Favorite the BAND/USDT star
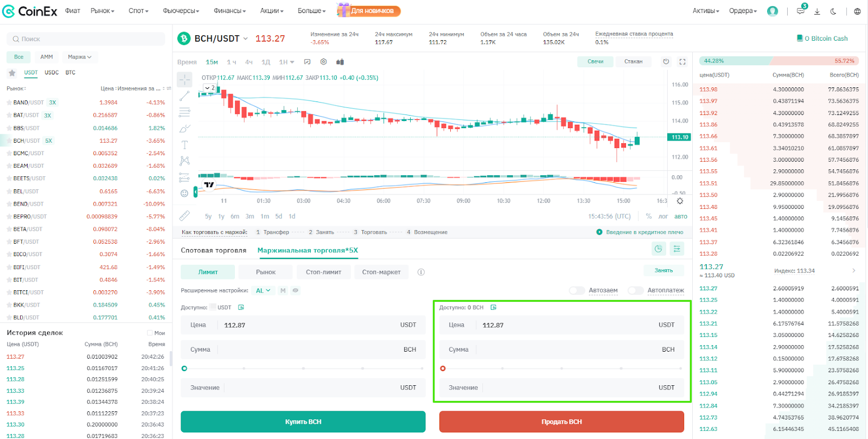 click(9, 103)
